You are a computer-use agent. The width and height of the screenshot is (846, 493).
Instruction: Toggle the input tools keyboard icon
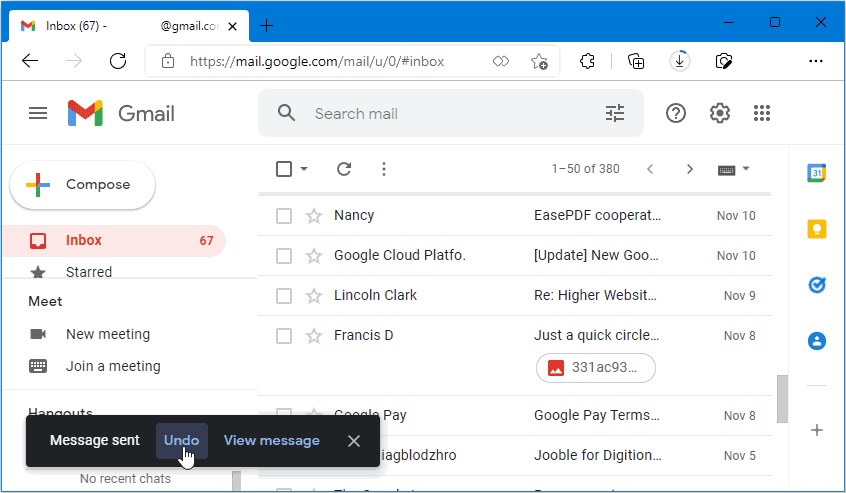click(x=726, y=170)
